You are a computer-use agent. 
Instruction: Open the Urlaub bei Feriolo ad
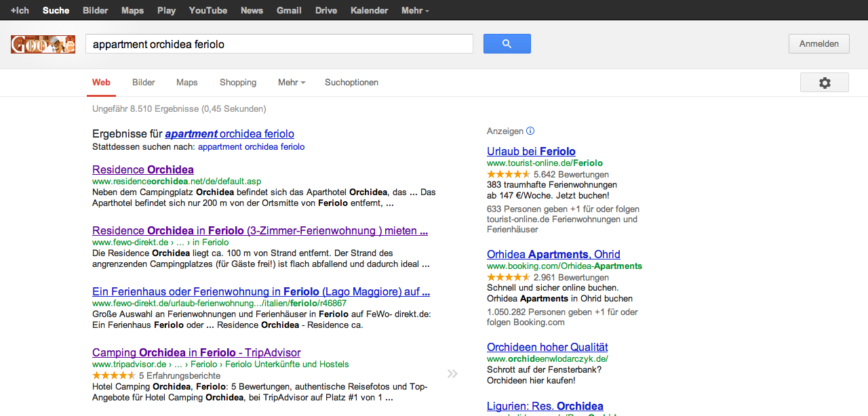point(531,151)
